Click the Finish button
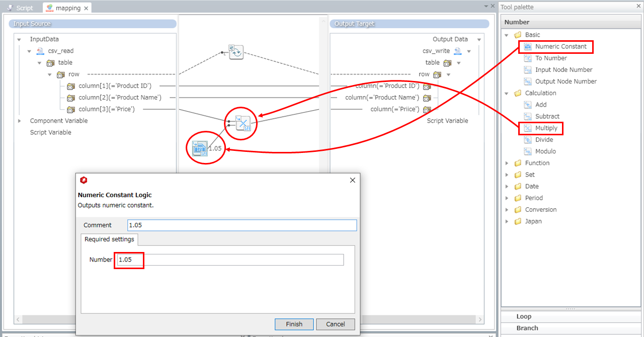The height and width of the screenshot is (337, 644). tap(294, 324)
